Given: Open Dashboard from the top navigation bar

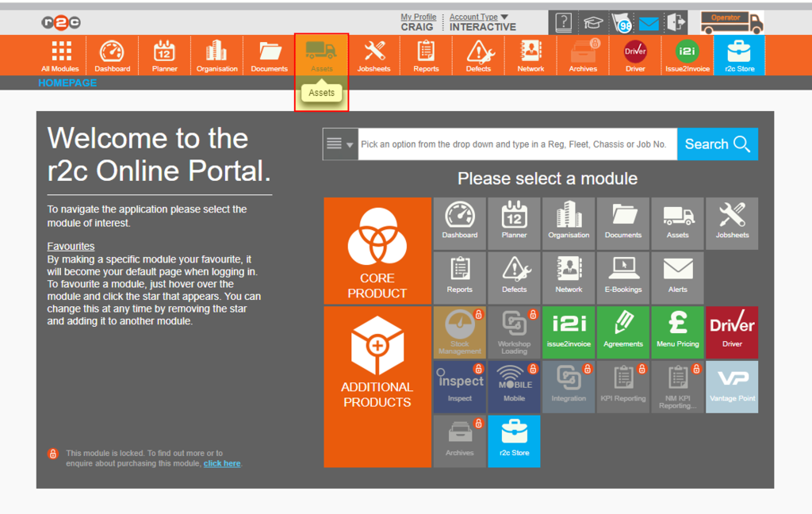Looking at the screenshot, I should [x=113, y=56].
